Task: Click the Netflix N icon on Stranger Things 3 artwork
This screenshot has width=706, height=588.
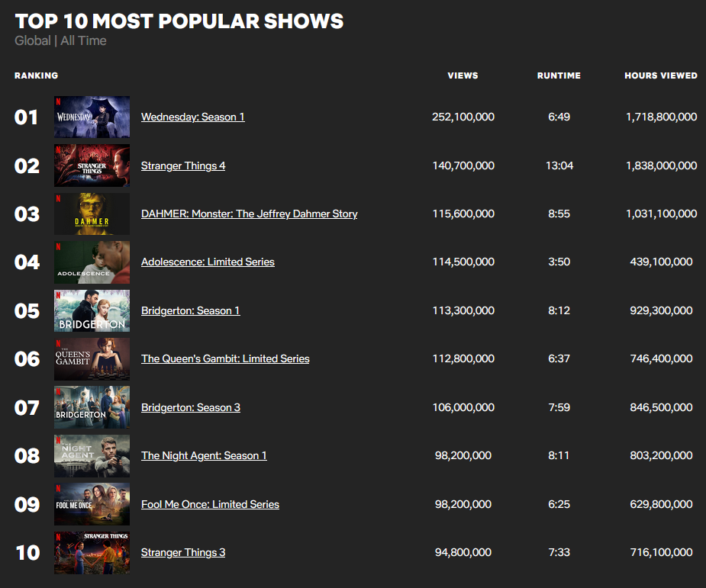Action: [x=59, y=538]
